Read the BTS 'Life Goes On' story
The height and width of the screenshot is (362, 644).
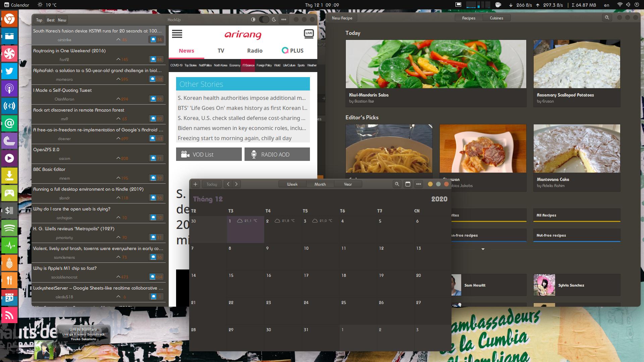(243, 108)
